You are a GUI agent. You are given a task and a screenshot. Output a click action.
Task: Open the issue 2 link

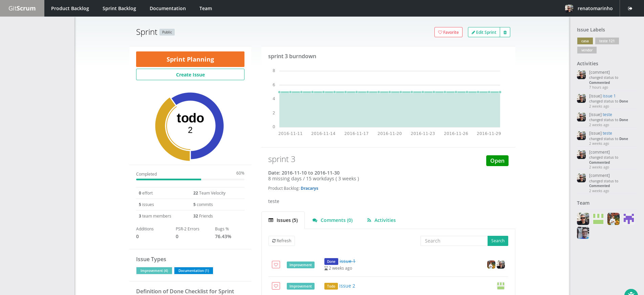pyautogui.click(x=347, y=286)
